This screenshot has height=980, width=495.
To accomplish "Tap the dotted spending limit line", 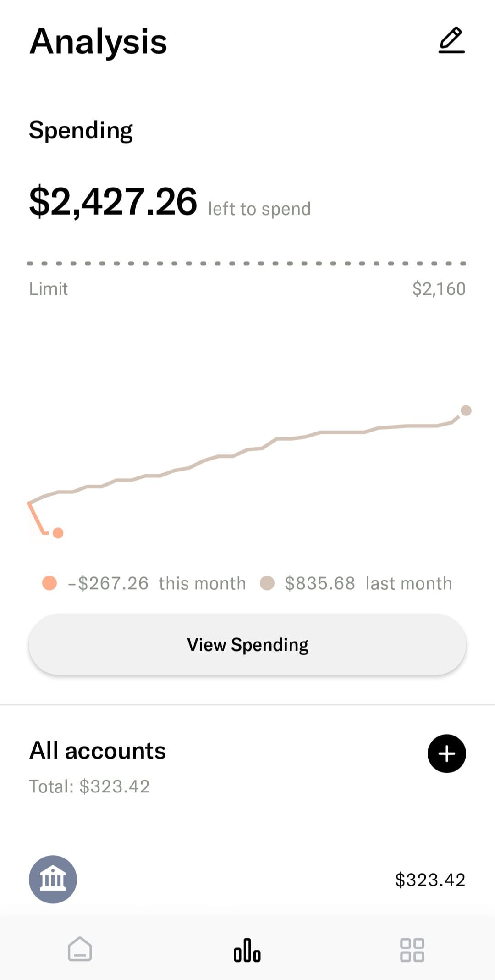I will [247, 263].
